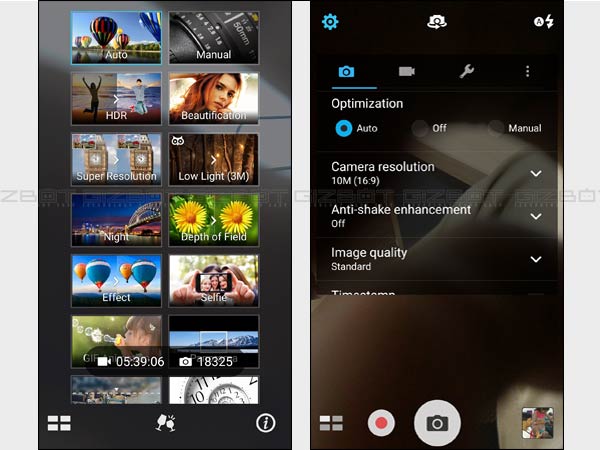Viewport: 600px width, 450px height.
Task: Choose the HDR shooting mode
Action: pos(116,99)
